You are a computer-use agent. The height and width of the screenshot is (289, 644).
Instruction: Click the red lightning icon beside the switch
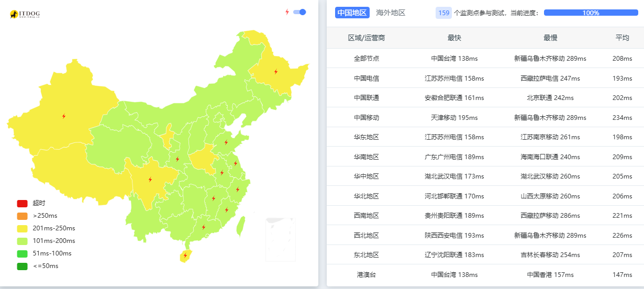point(287,12)
